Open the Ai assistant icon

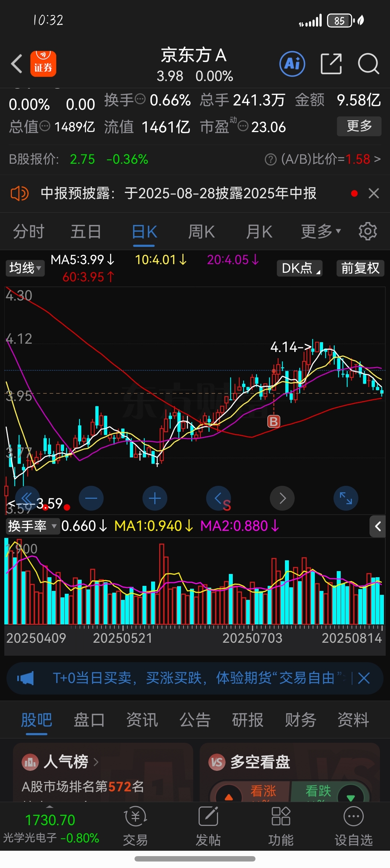tap(292, 64)
